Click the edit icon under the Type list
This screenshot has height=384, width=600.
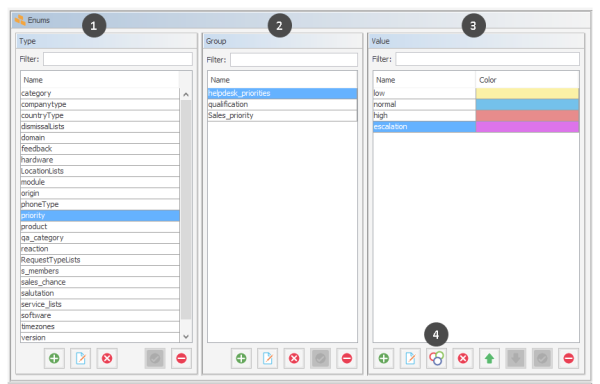80,358
